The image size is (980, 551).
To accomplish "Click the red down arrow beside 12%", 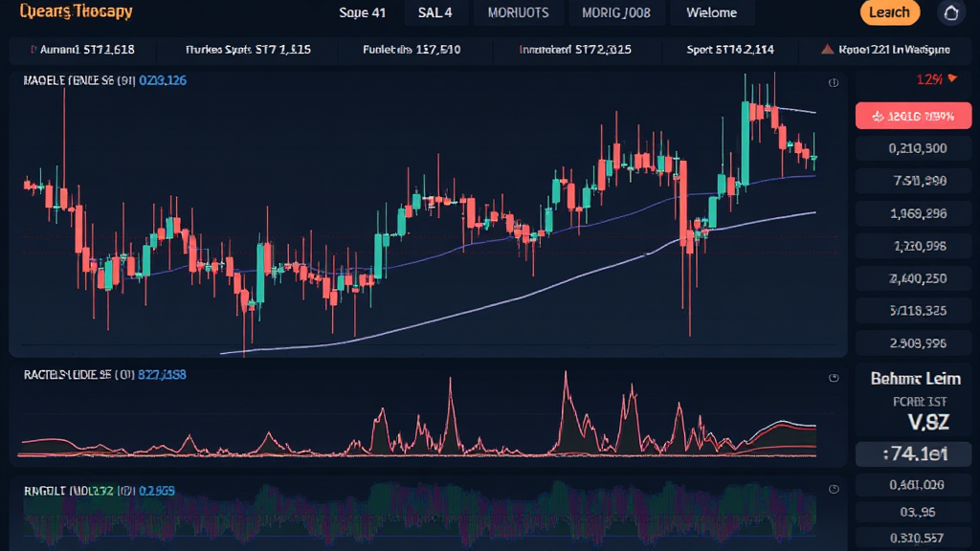I will pos(951,79).
